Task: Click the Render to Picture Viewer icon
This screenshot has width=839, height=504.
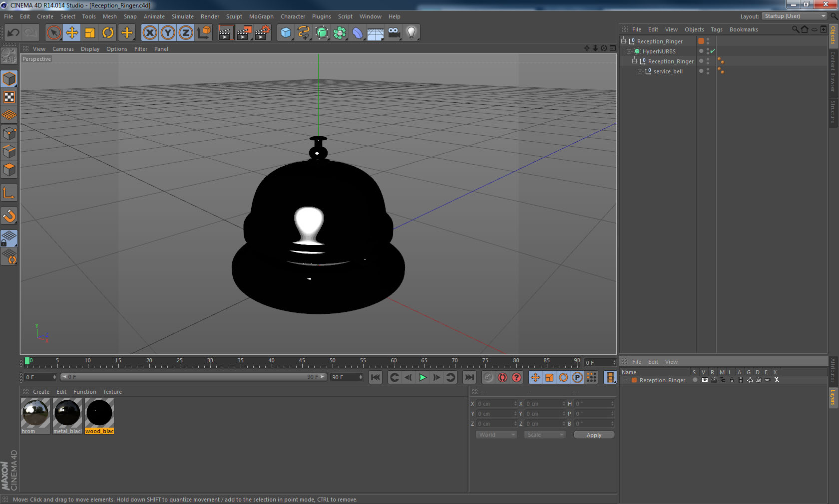Action: click(x=244, y=33)
